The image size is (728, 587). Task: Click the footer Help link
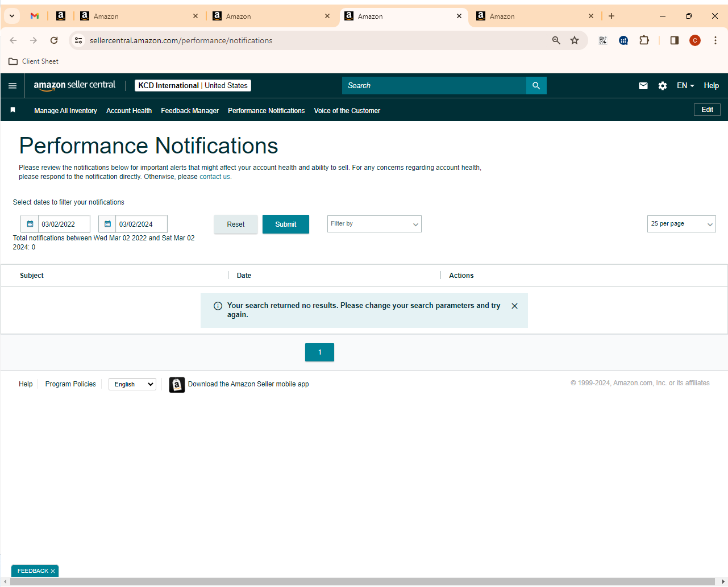click(x=26, y=384)
